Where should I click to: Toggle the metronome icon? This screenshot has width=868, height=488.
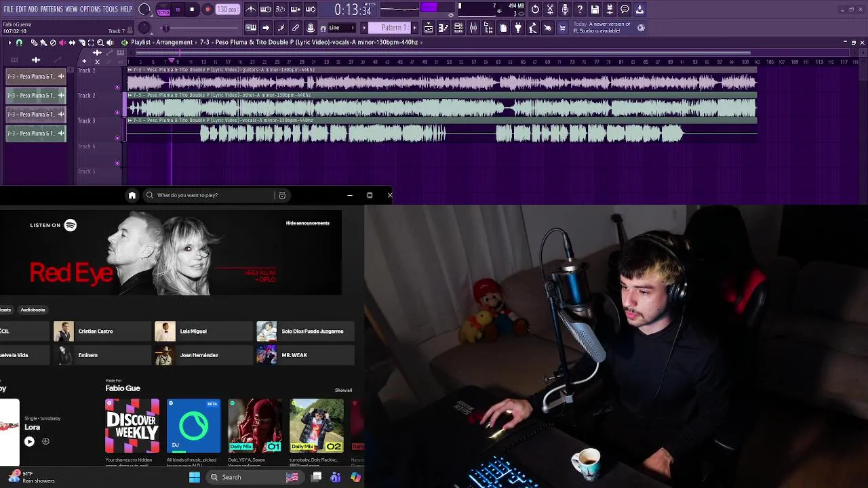(251, 9)
